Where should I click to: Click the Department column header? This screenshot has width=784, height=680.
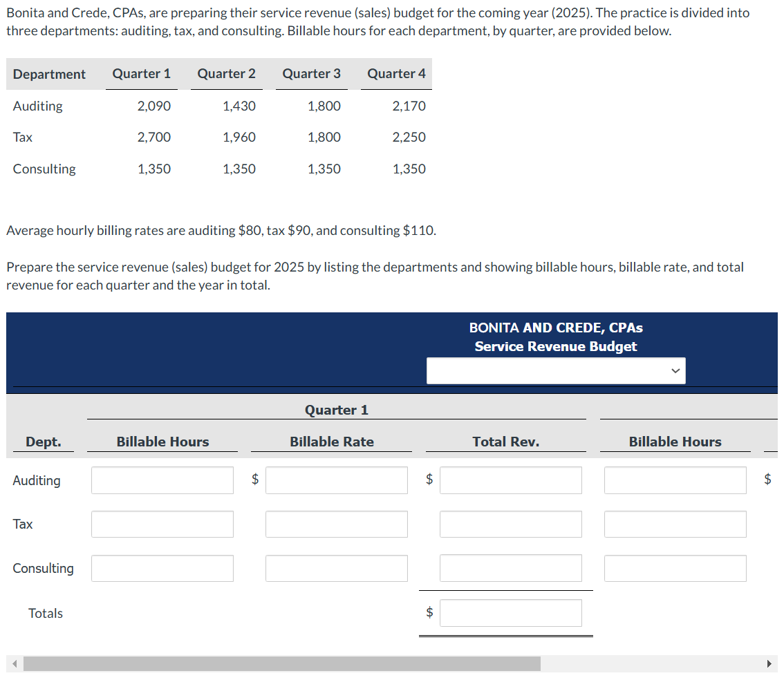[49, 75]
